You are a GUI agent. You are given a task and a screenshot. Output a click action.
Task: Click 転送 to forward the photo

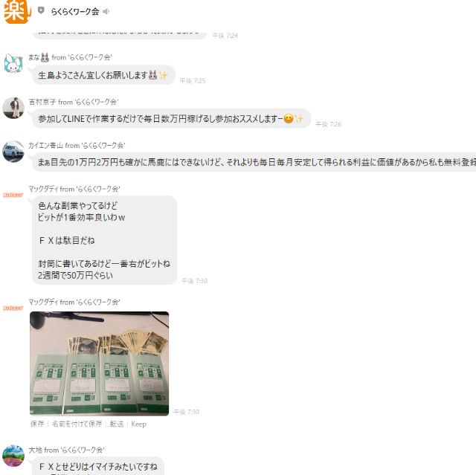pyautogui.click(x=117, y=424)
